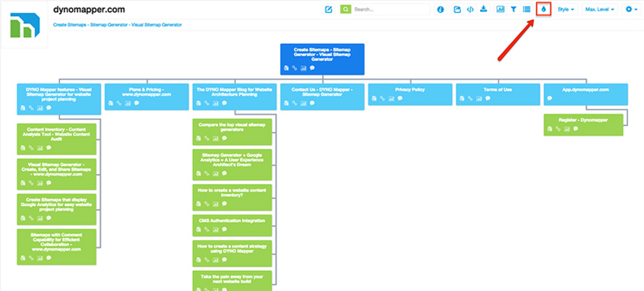Open the settings gear dropdown
644x291 pixels.
(631, 9)
